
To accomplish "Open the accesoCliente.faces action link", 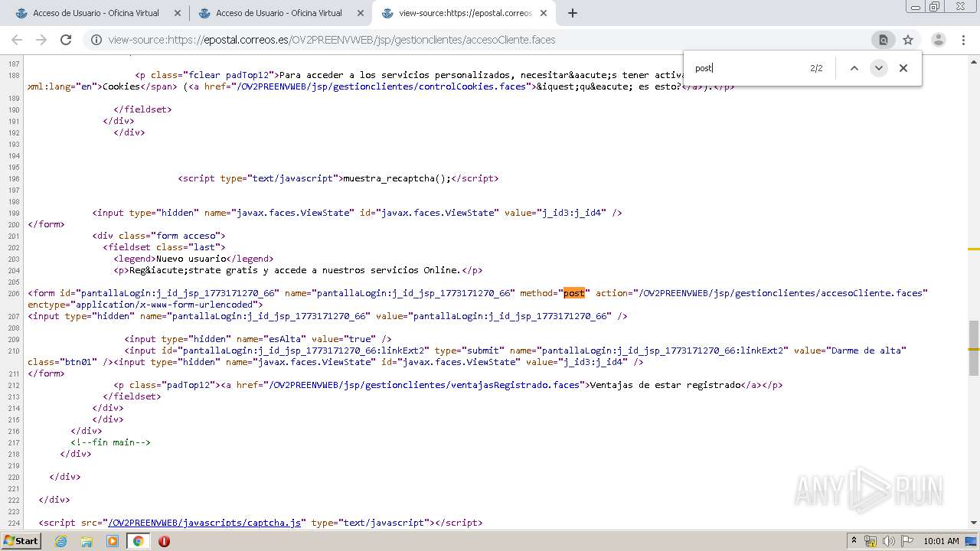I will point(782,293).
